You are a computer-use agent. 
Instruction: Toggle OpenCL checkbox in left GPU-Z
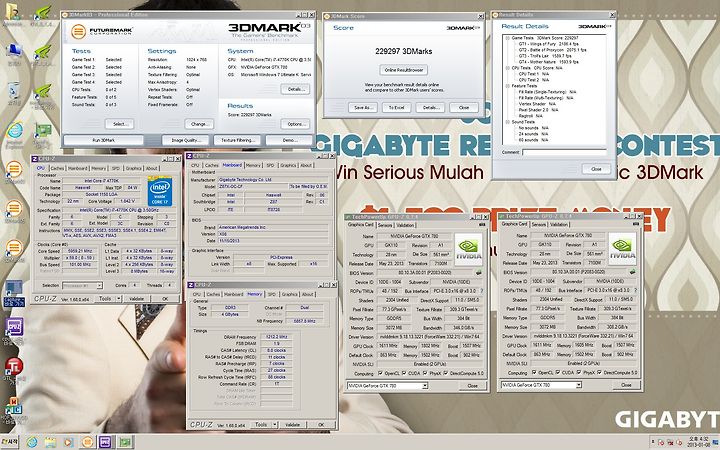380,373
